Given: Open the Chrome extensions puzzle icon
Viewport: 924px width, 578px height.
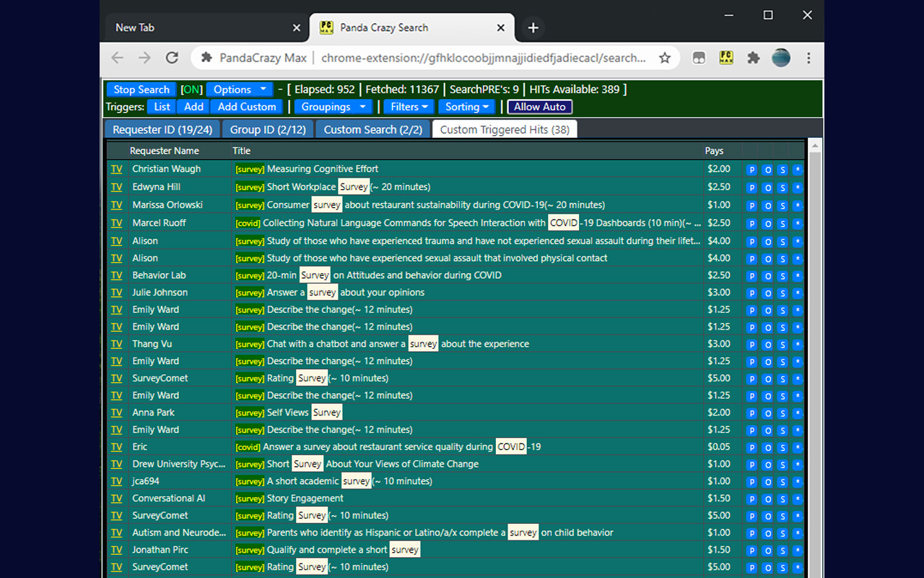Looking at the screenshot, I should 753,58.
